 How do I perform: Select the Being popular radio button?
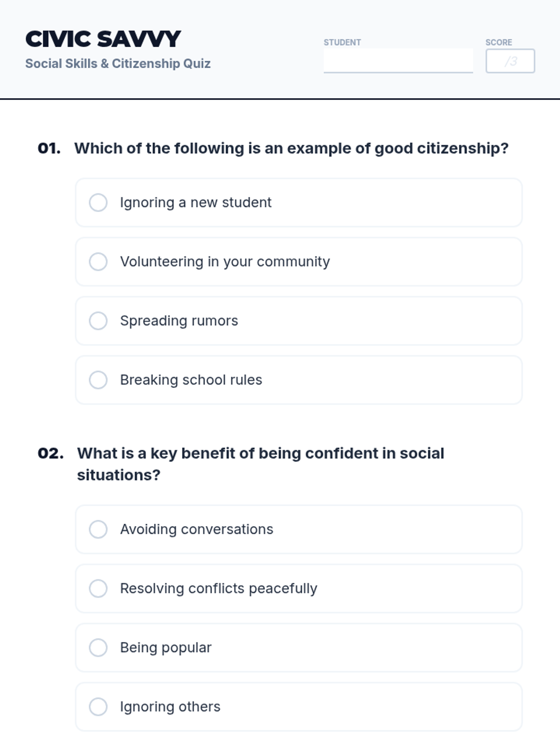coord(98,648)
